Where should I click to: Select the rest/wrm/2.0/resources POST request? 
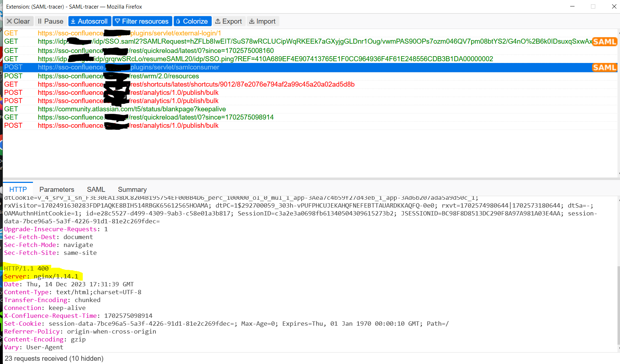click(x=310, y=76)
